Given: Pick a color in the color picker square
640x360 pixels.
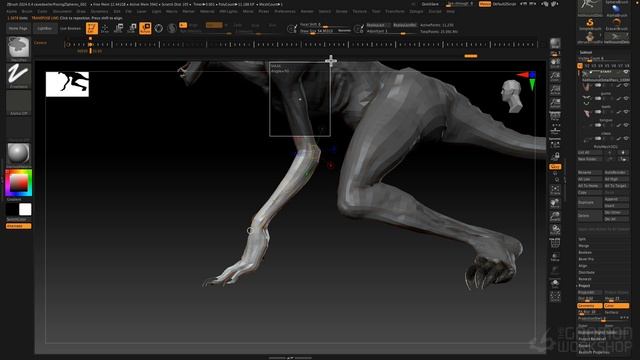Looking at the screenshot, I should (x=18, y=182).
